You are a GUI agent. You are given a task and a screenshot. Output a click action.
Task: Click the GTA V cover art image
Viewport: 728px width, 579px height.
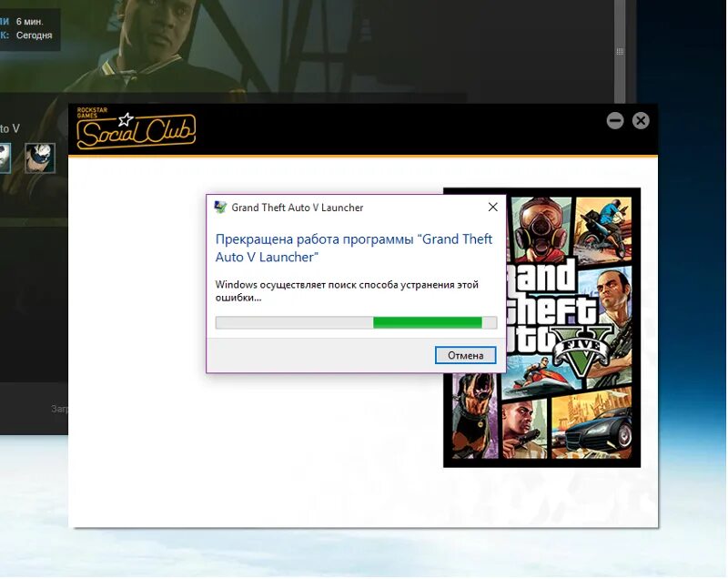[x=541, y=328]
